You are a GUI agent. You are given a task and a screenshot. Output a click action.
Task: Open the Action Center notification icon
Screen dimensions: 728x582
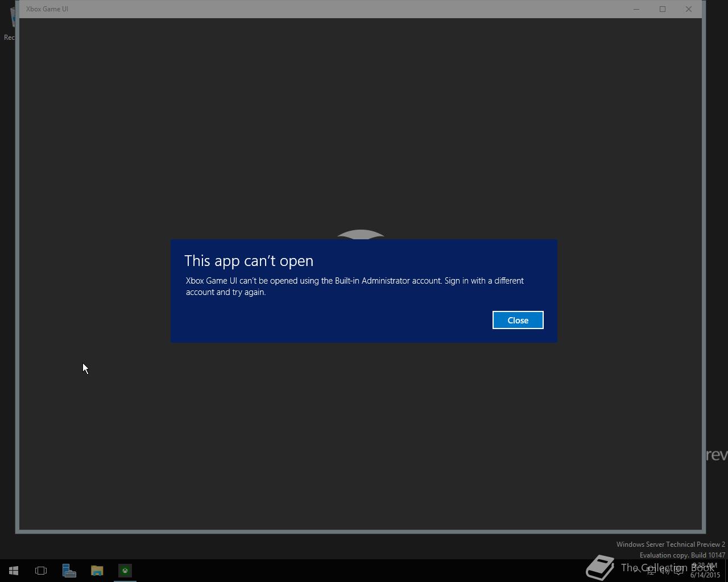pyautogui.click(x=678, y=571)
